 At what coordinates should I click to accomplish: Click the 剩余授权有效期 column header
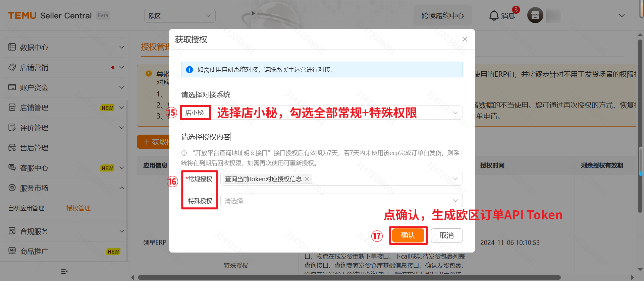click(x=602, y=165)
